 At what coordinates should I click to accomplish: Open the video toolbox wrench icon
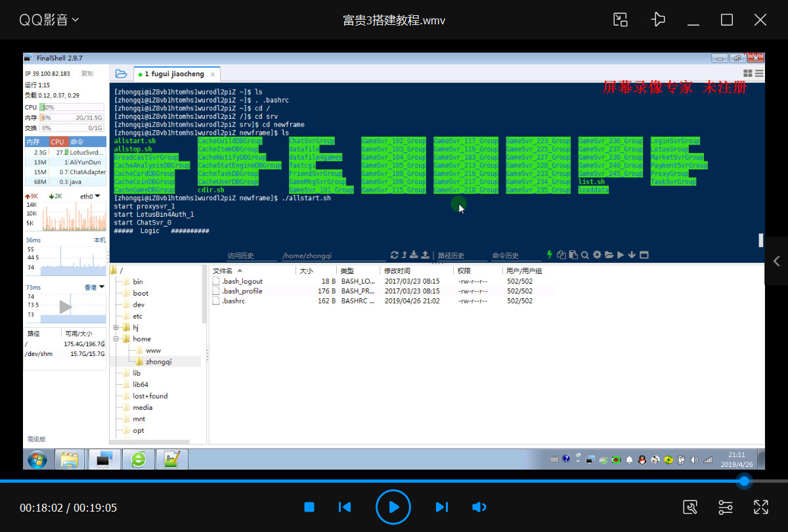(690, 507)
